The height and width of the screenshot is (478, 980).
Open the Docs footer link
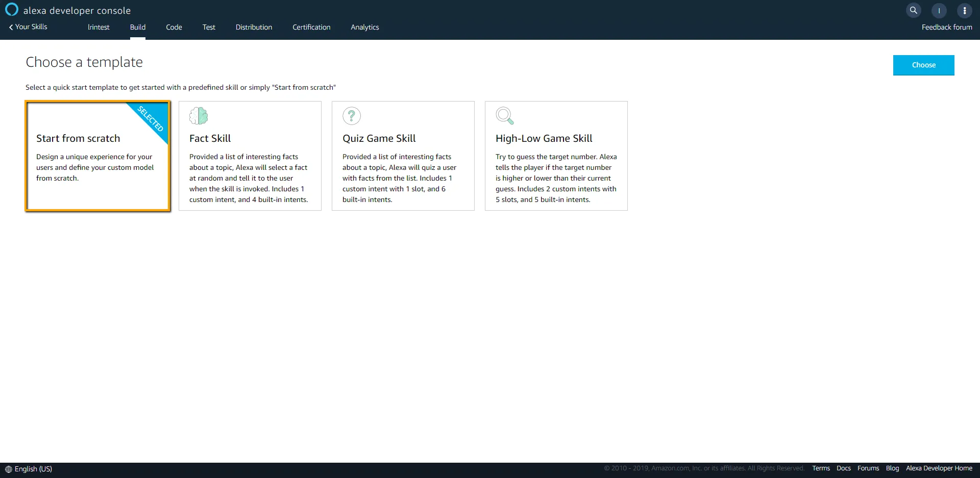(843, 468)
